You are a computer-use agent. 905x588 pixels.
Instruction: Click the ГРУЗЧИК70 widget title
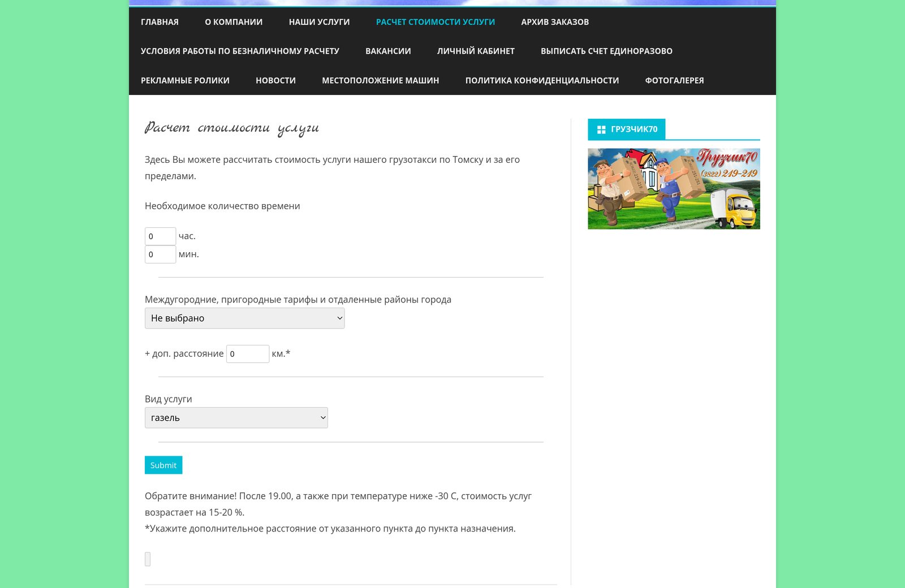(x=634, y=129)
